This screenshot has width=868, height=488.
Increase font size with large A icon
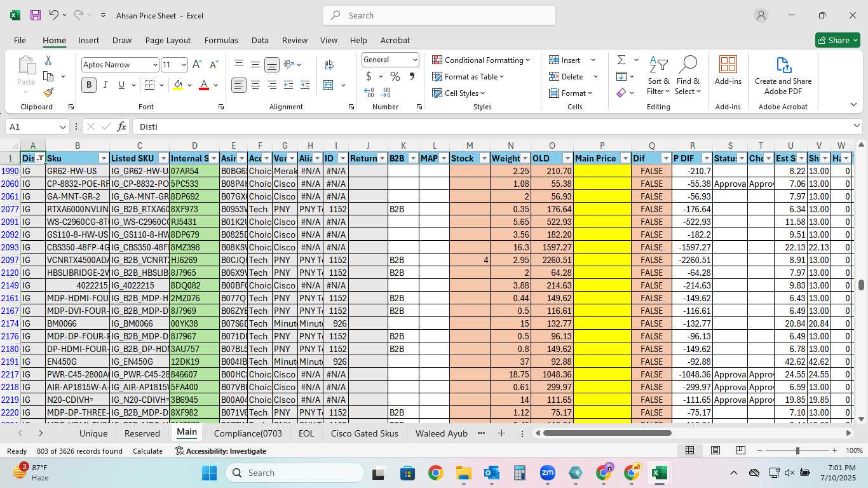click(197, 65)
